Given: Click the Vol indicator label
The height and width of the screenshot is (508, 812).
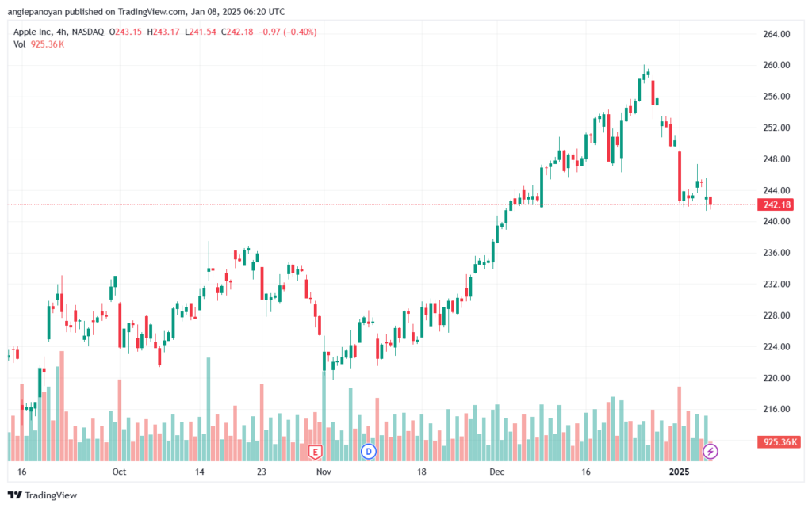Looking at the screenshot, I should (x=20, y=44).
